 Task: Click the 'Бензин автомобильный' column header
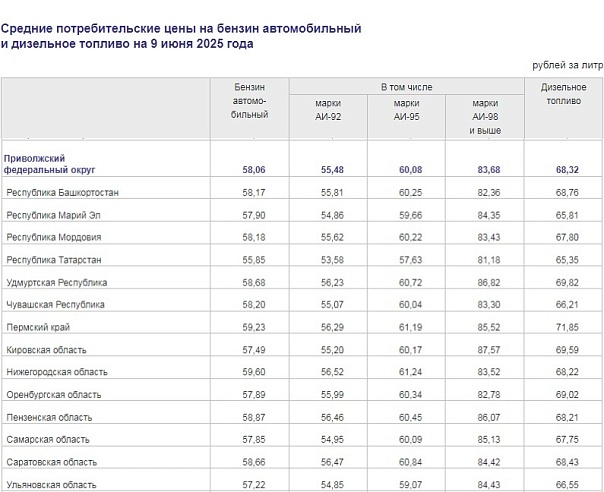[x=250, y=102]
